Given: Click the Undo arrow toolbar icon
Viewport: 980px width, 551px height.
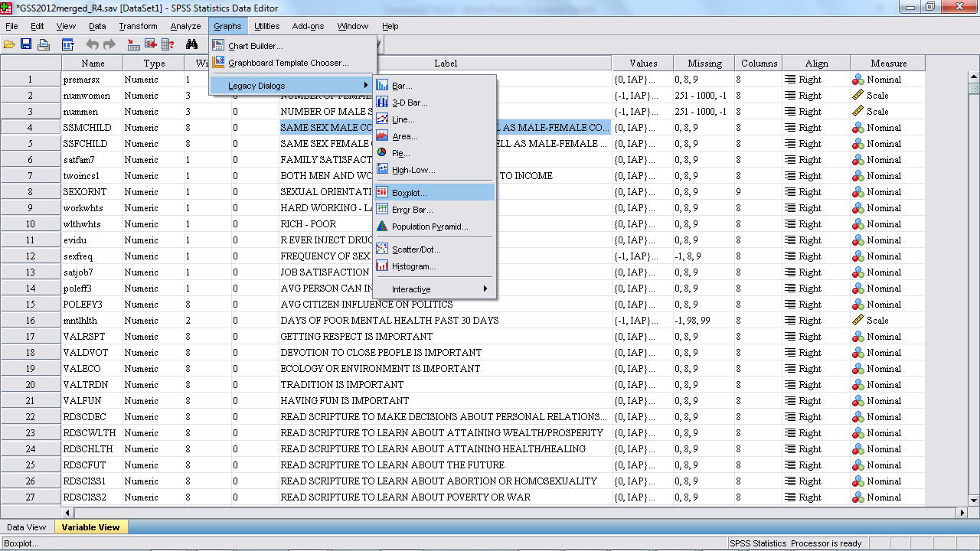Looking at the screenshot, I should [x=93, y=44].
